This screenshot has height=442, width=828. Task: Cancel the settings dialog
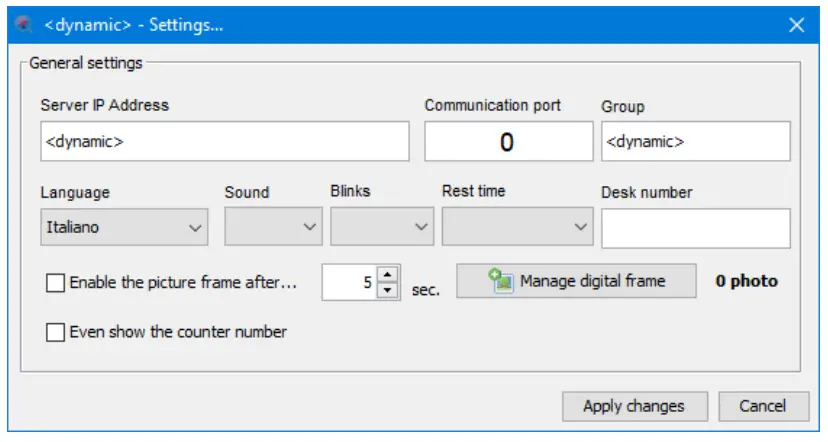tap(763, 406)
